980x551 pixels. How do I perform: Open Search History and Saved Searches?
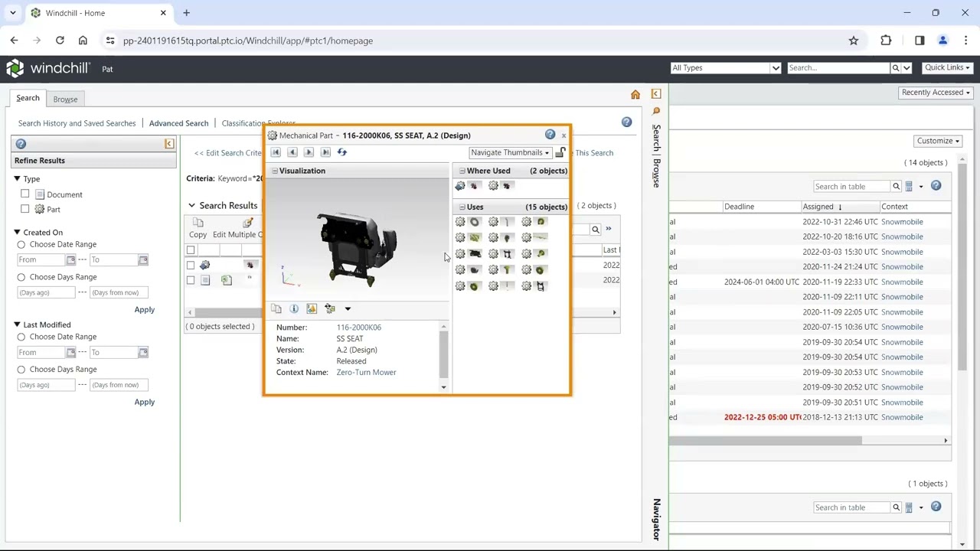pos(77,123)
